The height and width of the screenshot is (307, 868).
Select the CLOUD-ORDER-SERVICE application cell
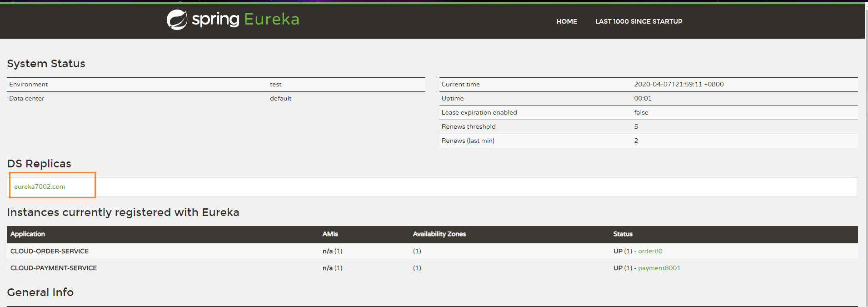[50, 251]
